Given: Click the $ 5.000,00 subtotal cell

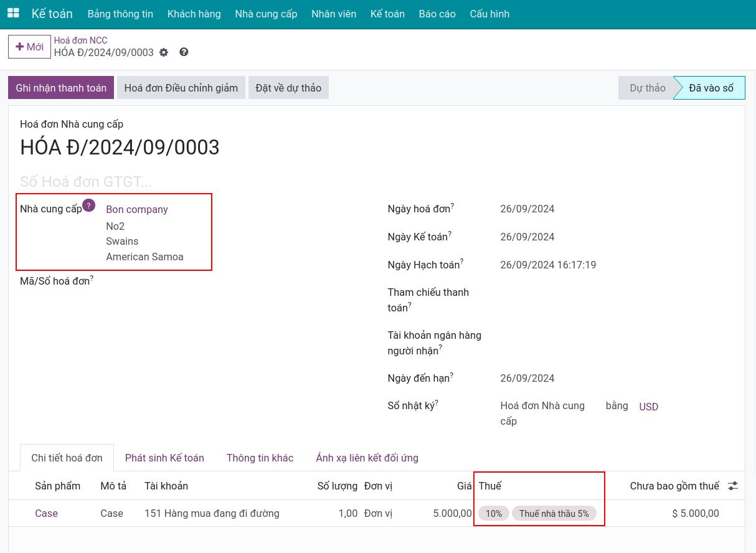Looking at the screenshot, I should tap(696, 513).
